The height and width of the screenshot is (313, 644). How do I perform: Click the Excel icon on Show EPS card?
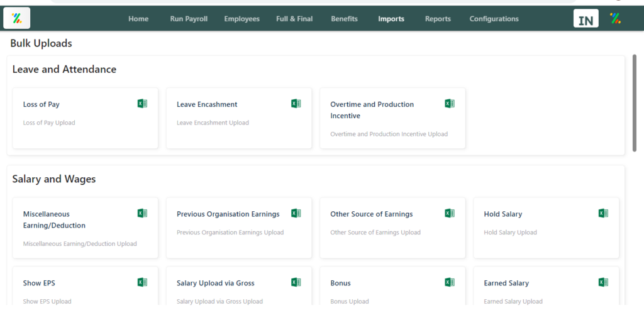click(x=142, y=282)
